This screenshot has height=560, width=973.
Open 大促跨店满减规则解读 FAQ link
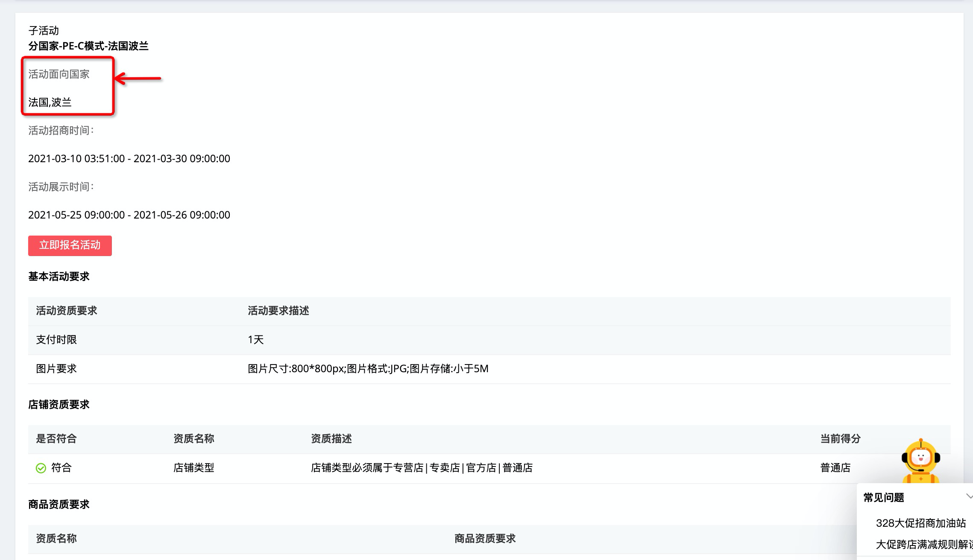tap(924, 544)
